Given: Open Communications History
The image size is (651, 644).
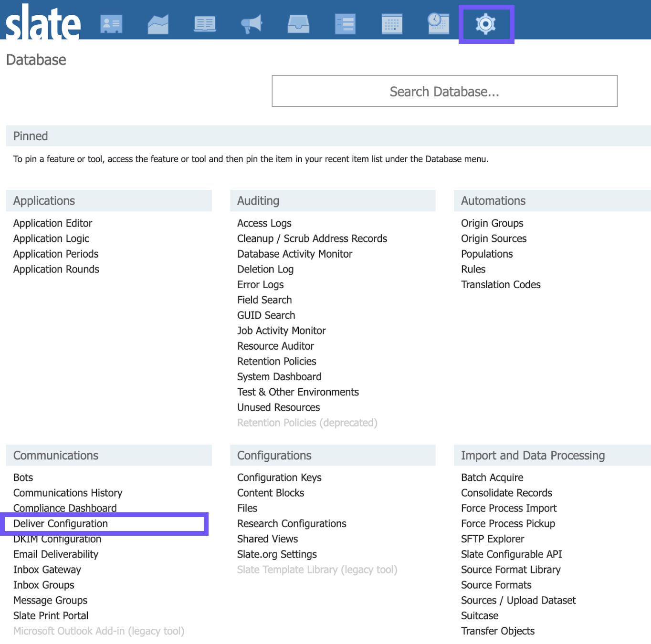Looking at the screenshot, I should pos(68,493).
